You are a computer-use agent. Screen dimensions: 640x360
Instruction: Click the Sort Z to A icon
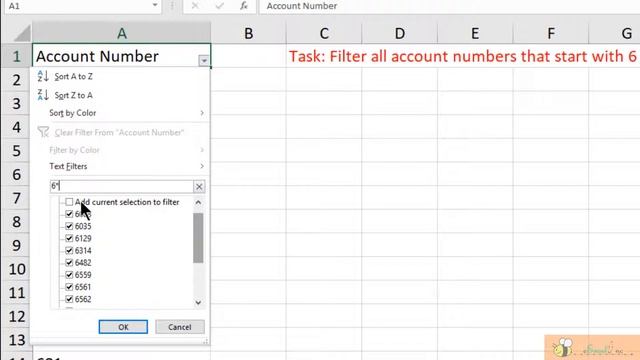tap(43, 95)
